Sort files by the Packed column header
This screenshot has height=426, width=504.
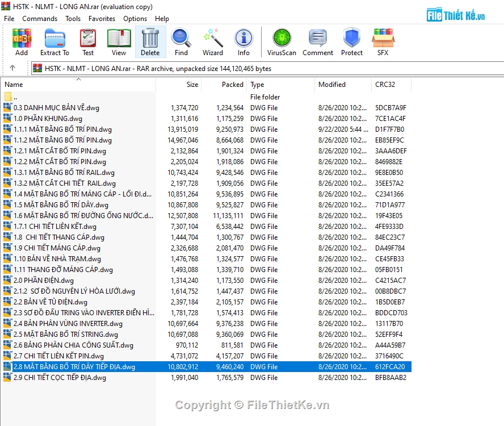224,84
